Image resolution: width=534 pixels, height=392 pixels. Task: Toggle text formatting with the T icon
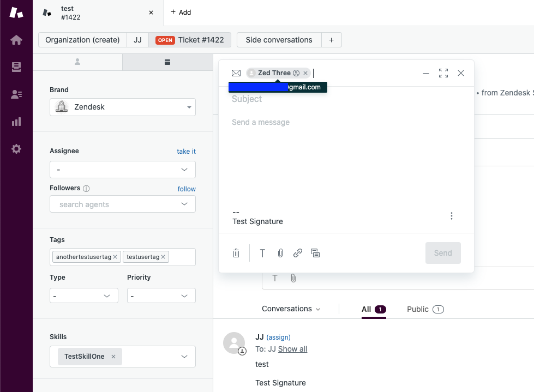click(262, 252)
